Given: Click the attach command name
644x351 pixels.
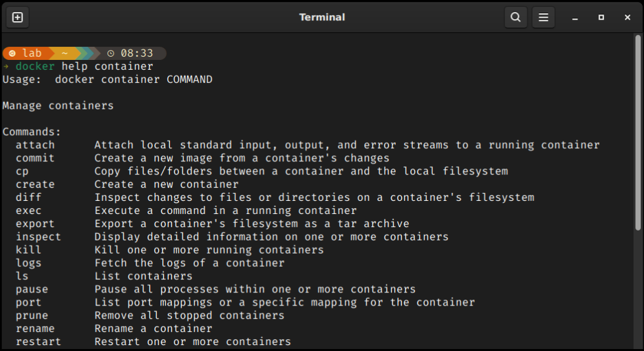Looking at the screenshot, I should pos(35,145).
